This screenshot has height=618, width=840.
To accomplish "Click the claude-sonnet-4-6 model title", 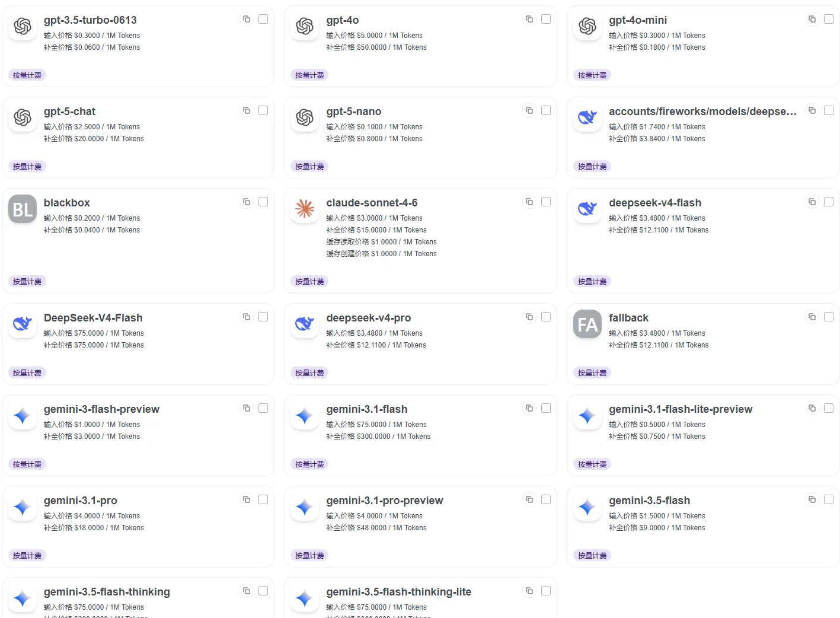I will coord(372,203).
